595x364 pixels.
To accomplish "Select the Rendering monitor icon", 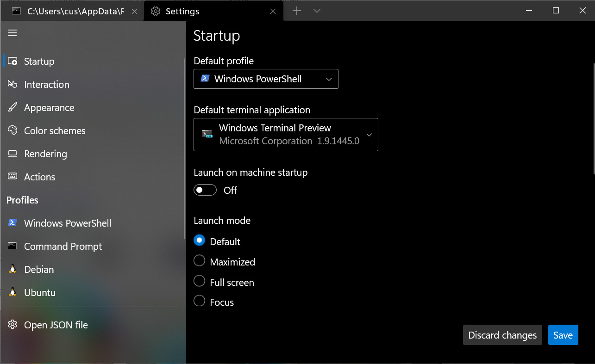I will 13,154.
